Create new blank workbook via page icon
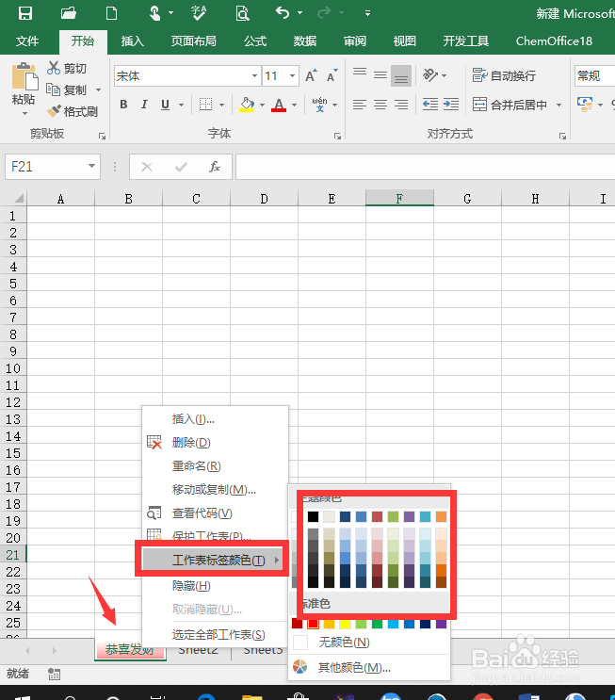The height and width of the screenshot is (700, 615). (x=111, y=13)
